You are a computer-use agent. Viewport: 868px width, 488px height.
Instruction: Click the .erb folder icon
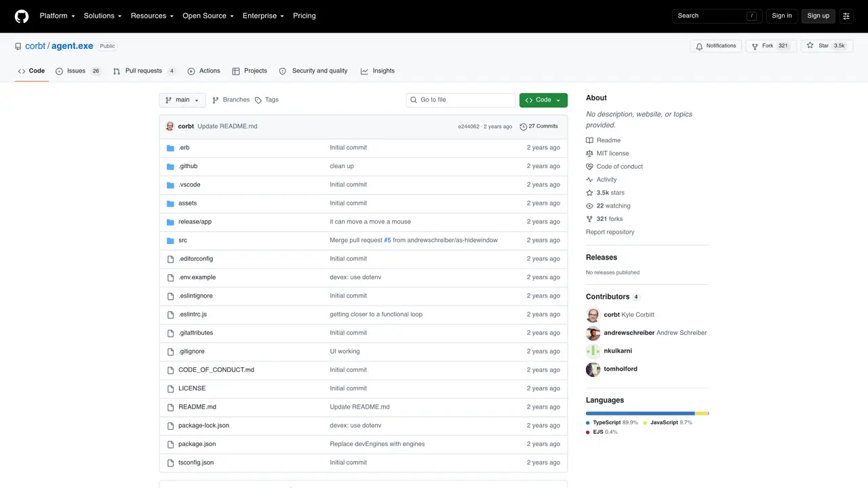point(171,148)
